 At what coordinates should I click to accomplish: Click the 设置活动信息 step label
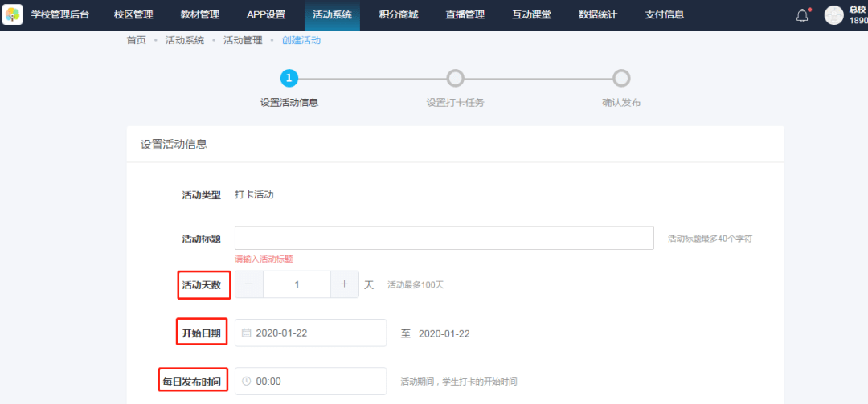pyautogui.click(x=289, y=103)
